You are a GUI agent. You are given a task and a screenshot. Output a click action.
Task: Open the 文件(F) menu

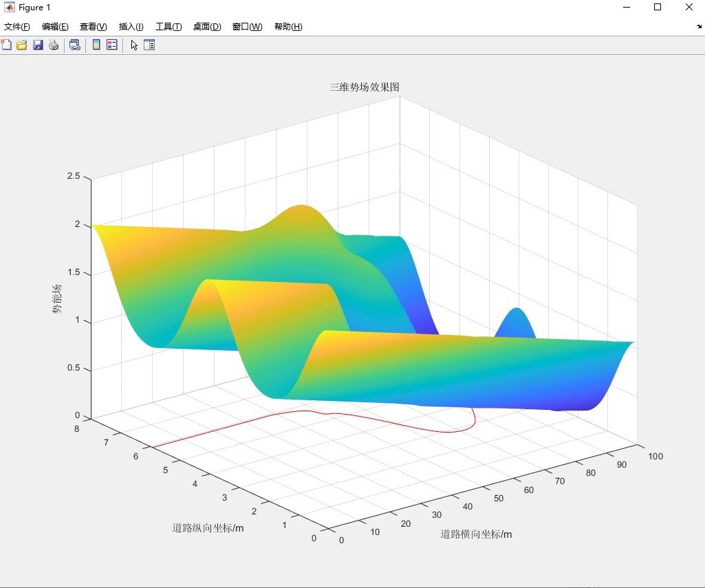(17, 27)
